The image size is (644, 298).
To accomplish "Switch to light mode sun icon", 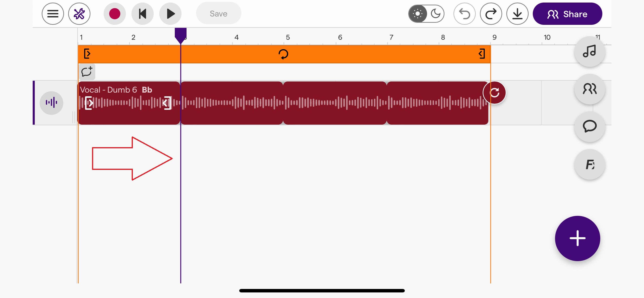I will [x=418, y=14].
